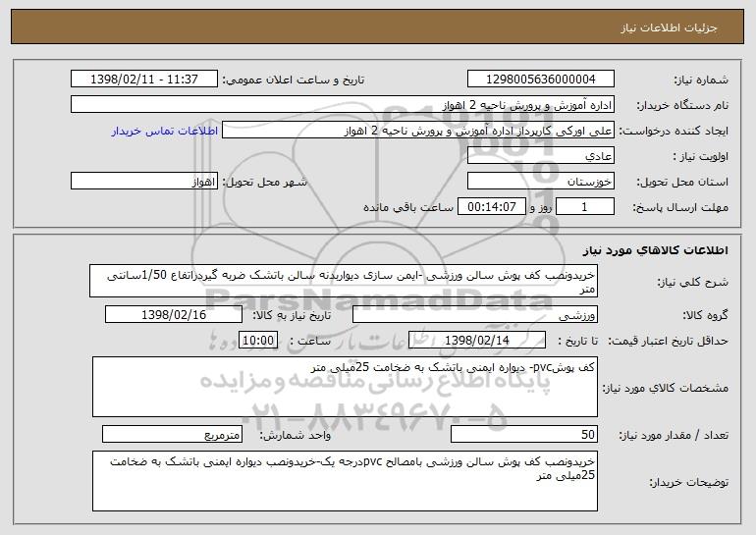756x535 pixels.
Task: Click the شهر محل تحویل field اهواز
Action: (144, 181)
